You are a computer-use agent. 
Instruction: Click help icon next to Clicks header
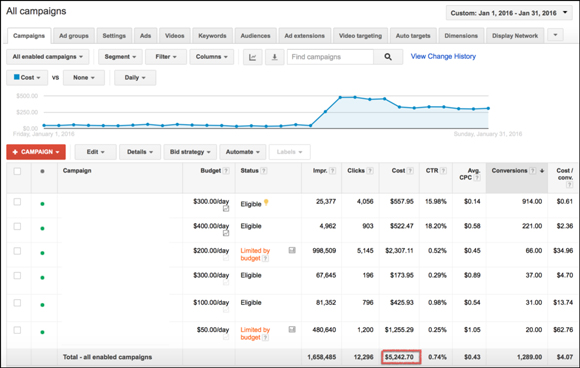[x=370, y=171]
